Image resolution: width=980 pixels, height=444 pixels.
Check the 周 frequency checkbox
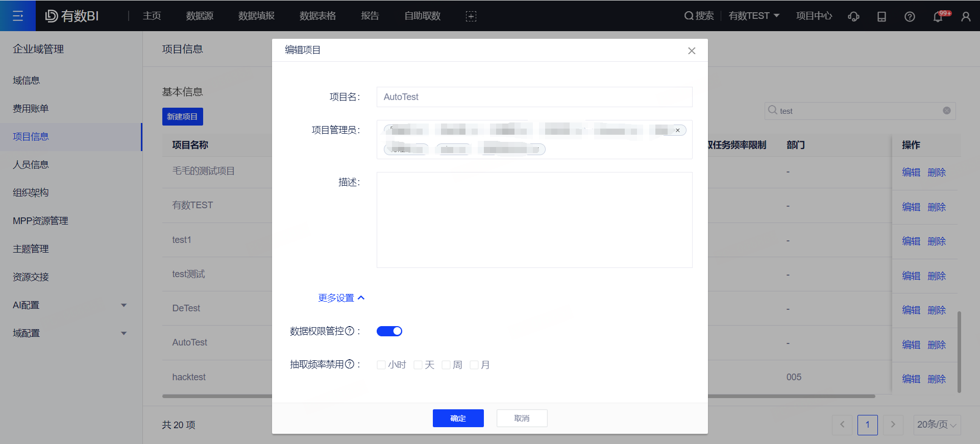tap(446, 365)
